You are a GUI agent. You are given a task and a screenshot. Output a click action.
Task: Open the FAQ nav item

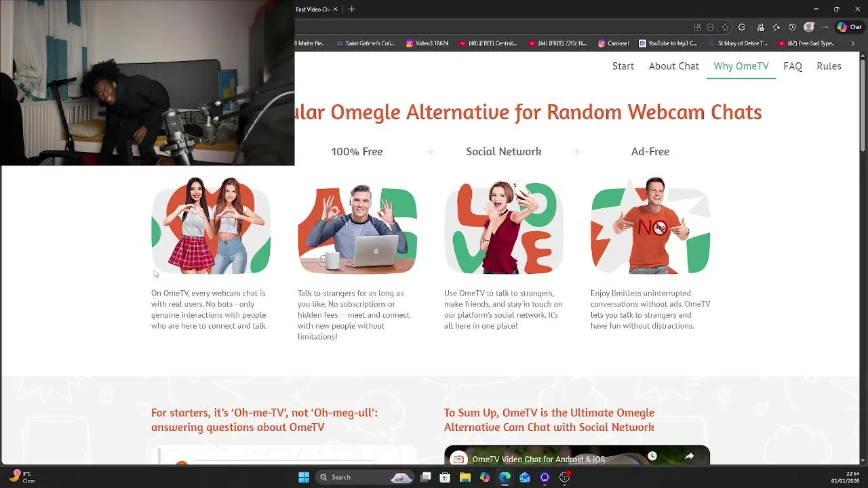(793, 66)
